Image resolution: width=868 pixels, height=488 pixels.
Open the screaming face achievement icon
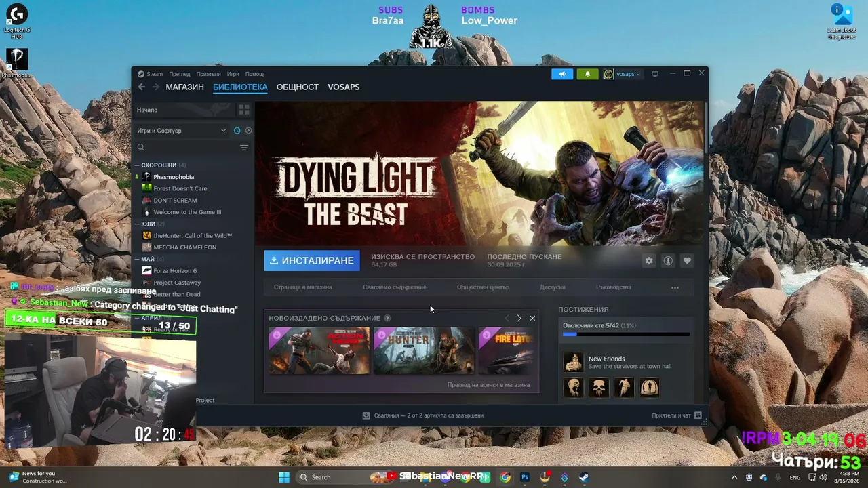point(574,388)
